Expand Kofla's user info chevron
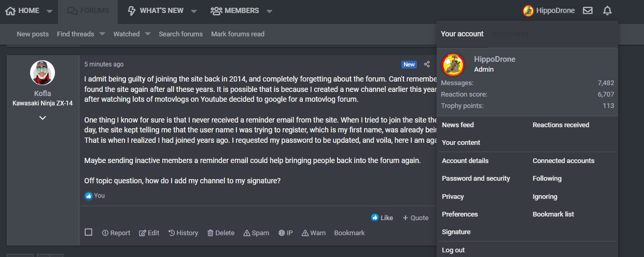 43,118
